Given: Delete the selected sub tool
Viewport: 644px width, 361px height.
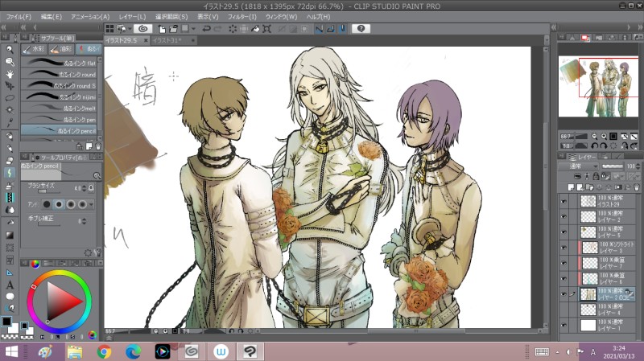Looking at the screenshot, I should click(97, 146).
